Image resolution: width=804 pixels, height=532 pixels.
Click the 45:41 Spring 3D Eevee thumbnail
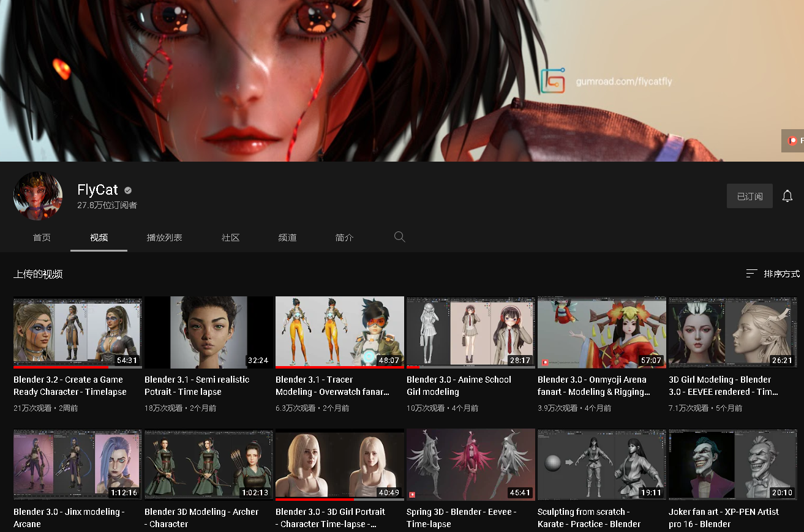click(471, 465)
